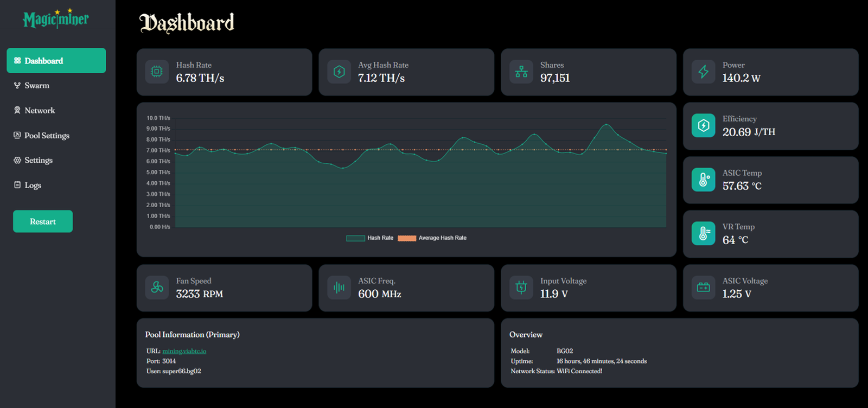Click the ASIC Voltage battery icon
The width and height of the screenshot is (868, 408).
click(703, 288)
